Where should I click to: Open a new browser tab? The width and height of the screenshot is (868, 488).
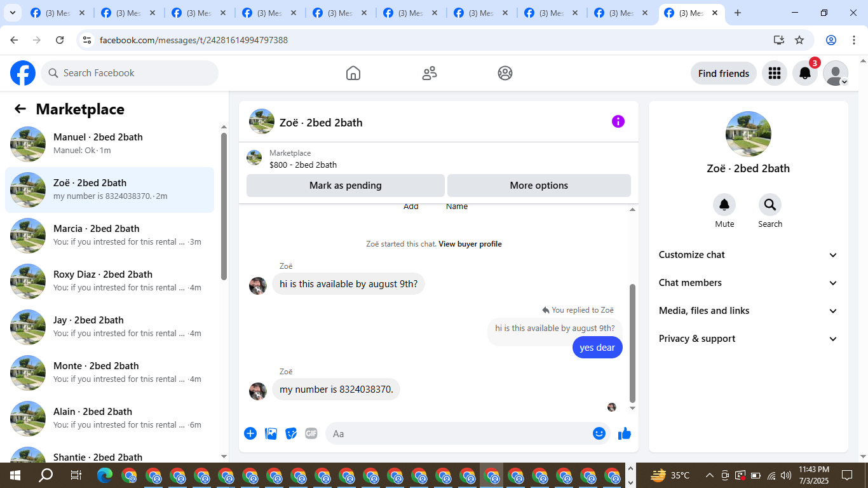[x=738, y=13]
